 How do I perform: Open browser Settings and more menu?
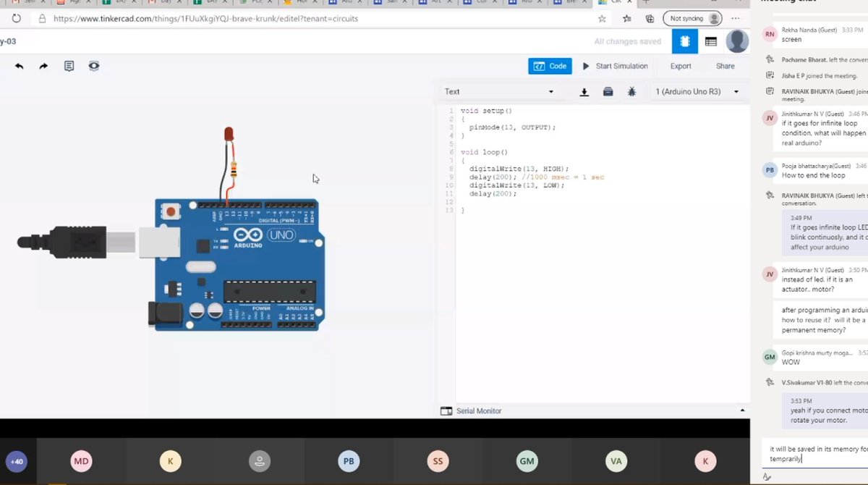coord(736,19)
